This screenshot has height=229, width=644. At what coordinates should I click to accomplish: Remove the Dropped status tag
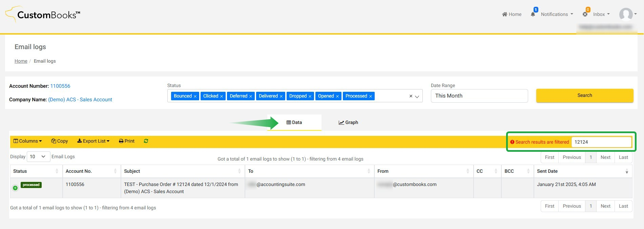(310, 96)
